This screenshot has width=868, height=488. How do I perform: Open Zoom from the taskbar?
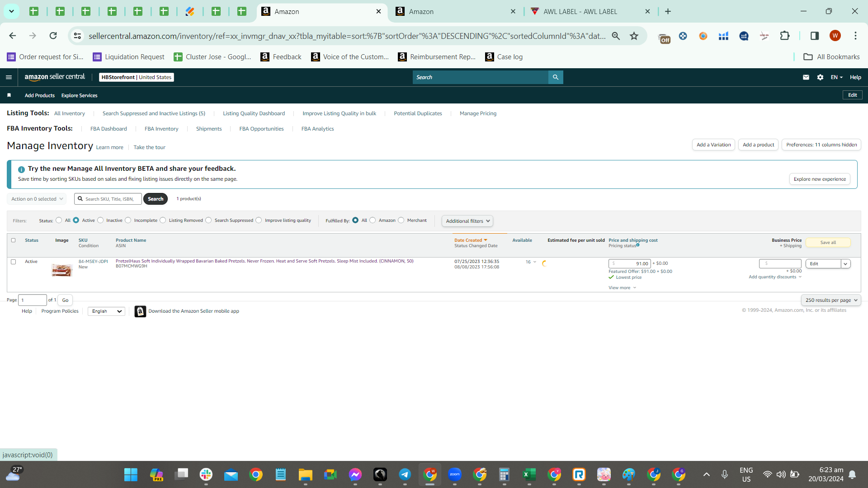(x=454, y=474)
